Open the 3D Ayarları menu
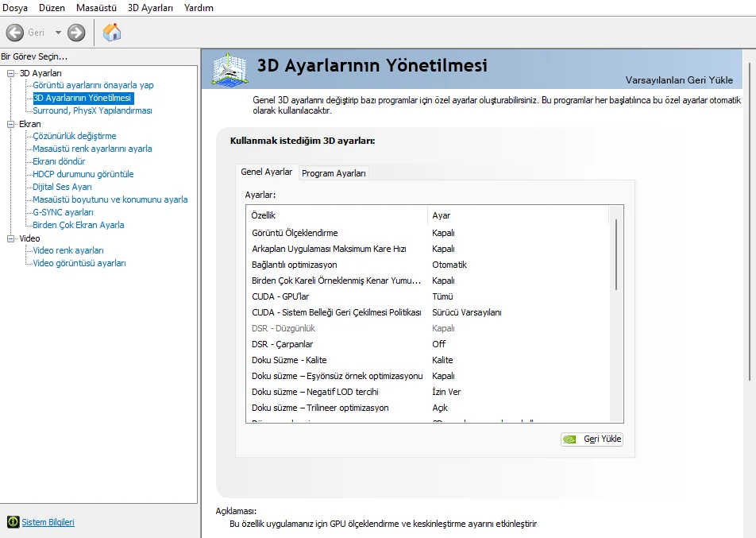Screen dimensions: 756x538 pyautogui.click(x=150, y=8)
